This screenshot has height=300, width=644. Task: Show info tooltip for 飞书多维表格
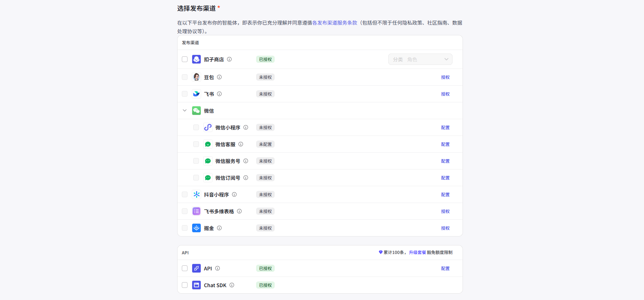tap(239, 211)
